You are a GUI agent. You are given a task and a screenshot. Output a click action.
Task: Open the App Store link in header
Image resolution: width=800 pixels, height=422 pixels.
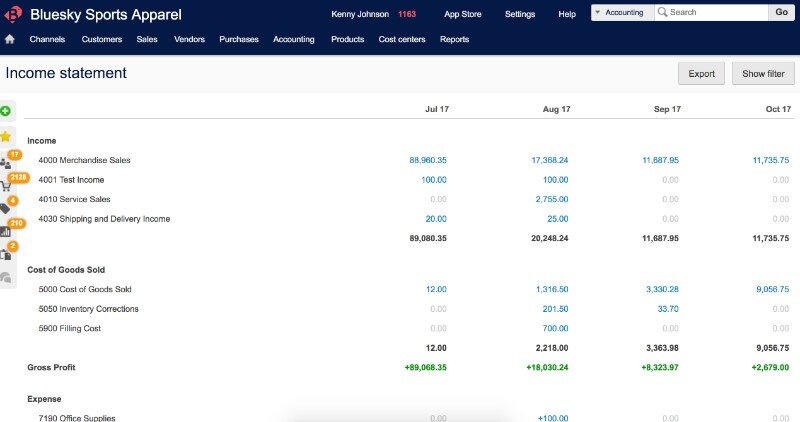click(462, 14)
